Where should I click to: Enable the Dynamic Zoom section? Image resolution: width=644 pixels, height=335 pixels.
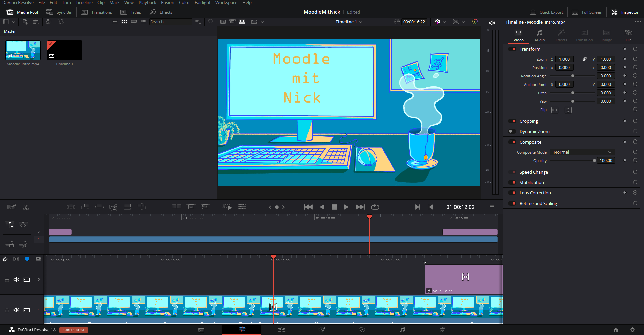click(512, 131)
